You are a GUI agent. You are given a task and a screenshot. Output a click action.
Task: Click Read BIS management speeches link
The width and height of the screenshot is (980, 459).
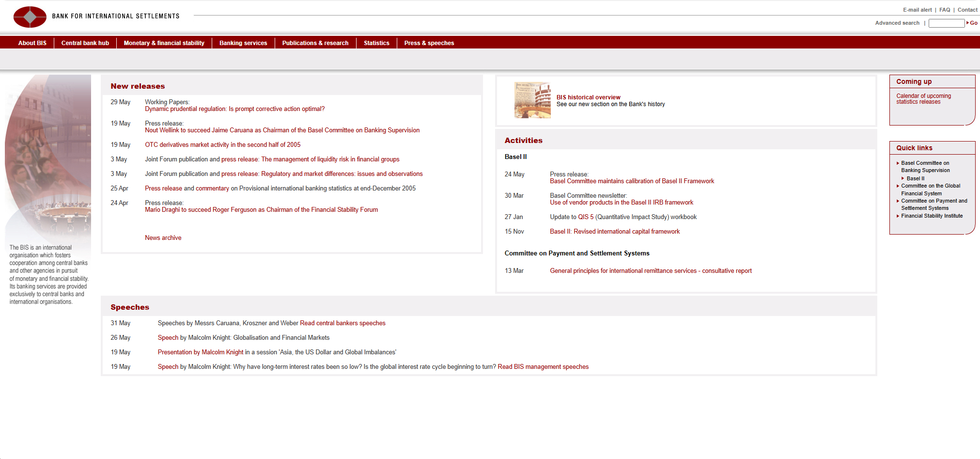(543, 367)
